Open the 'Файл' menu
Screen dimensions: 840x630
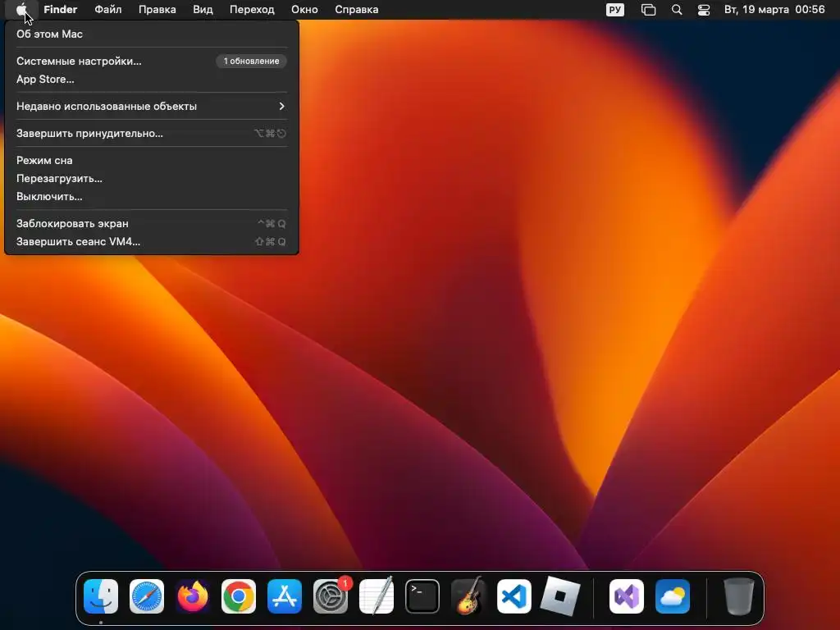pyautogui.click(x=108, y=10)
